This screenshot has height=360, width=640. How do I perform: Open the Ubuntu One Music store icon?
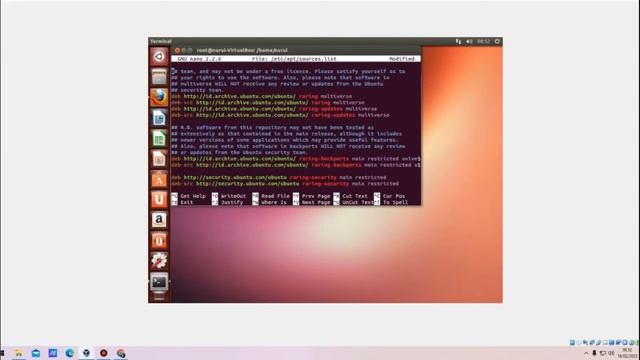159,240
